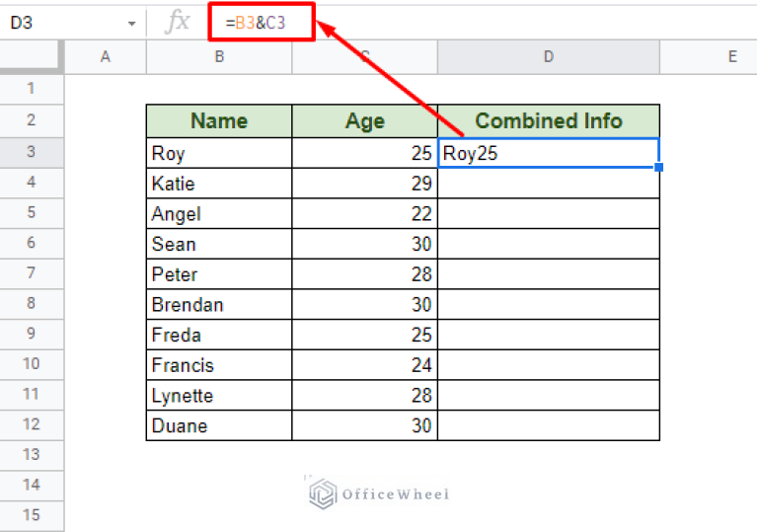
Task: Select Brendan's age cell
Action: tap(364, 305)
